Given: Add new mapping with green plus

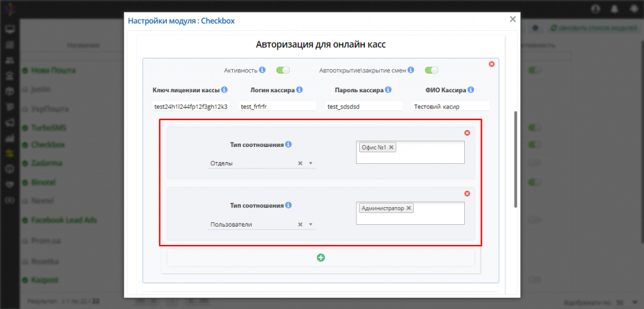Looking at the screenshot, I should (x=321, y=257).
